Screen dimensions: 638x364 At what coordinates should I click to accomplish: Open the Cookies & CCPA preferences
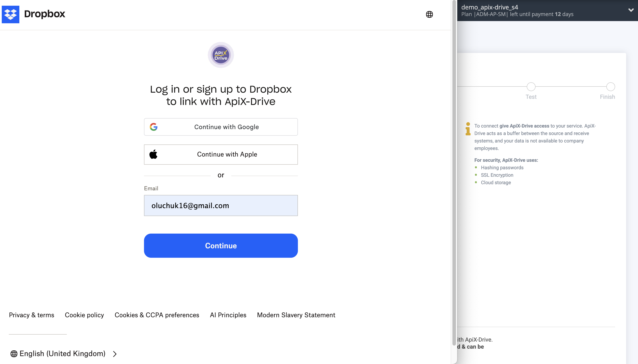157,315
